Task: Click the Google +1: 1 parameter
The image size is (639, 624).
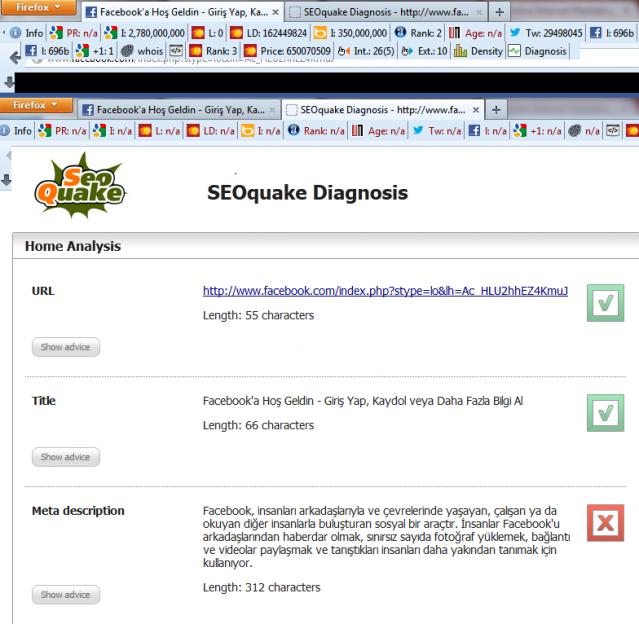Action: tap(95, 51)
